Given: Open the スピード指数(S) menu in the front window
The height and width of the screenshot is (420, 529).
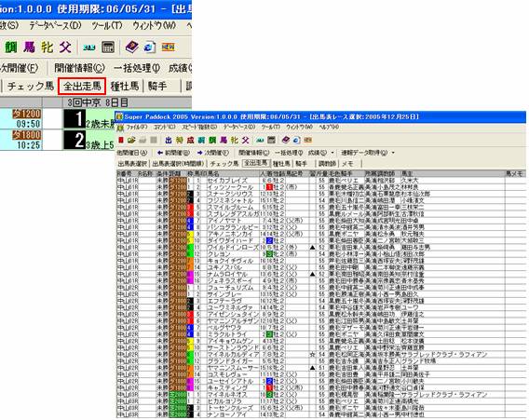Looking at the screenshot, I should (199, 128).
